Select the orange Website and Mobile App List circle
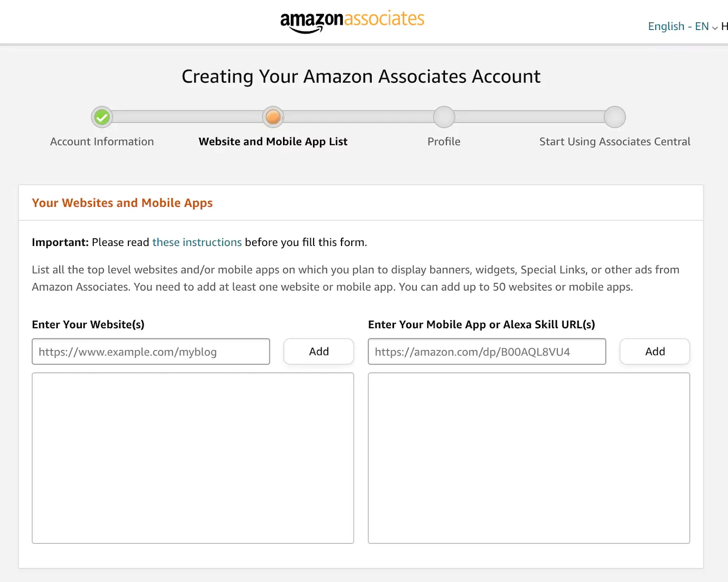 [x=273, y=117]
